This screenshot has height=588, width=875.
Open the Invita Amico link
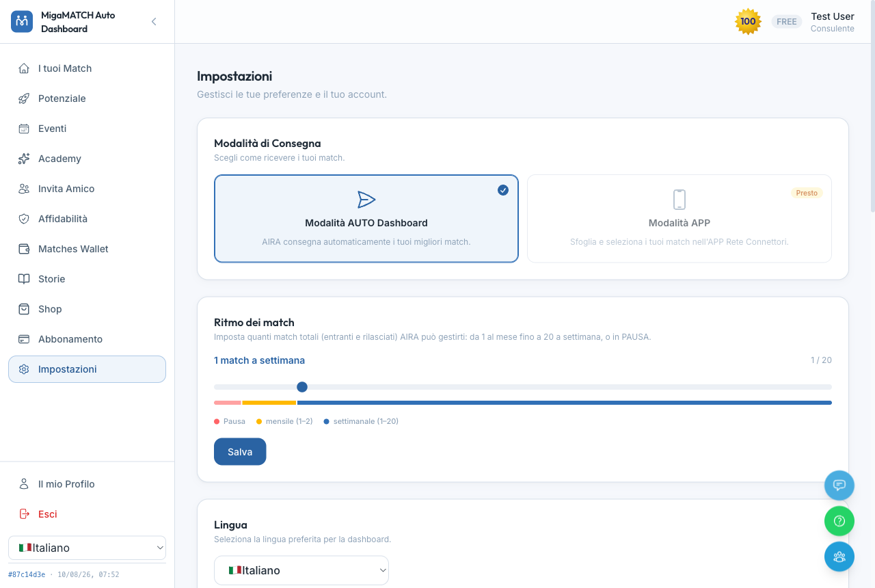(87, 189)
